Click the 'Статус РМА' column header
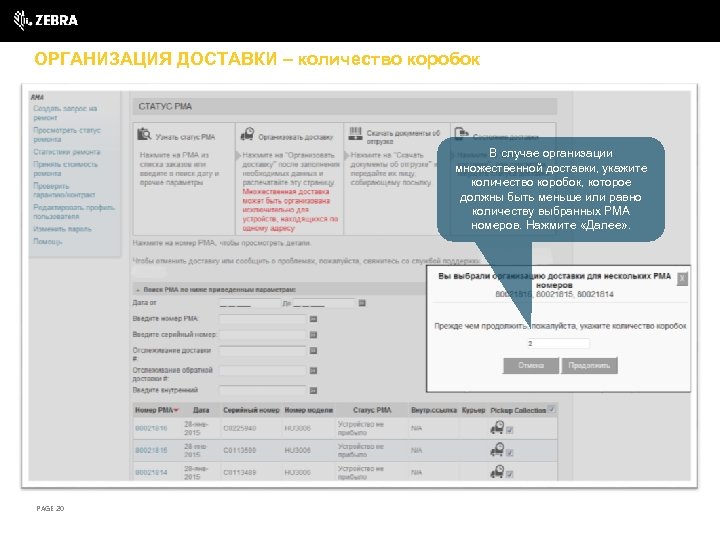This screenshot has width=720, height=540. pyautogui.click(x=372, y=410)
